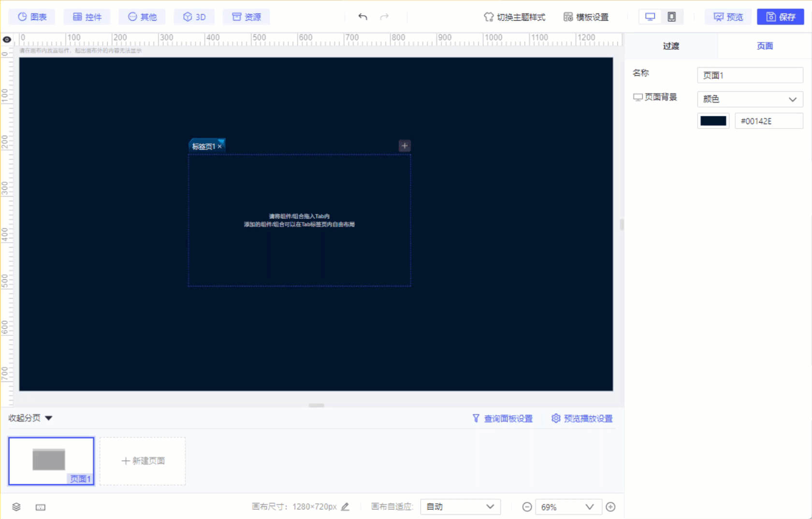The width and height of the screenshot is (812, 519).
Task: Open the 画布自适应 auto-fit dropdown
Action: point(460,506)
